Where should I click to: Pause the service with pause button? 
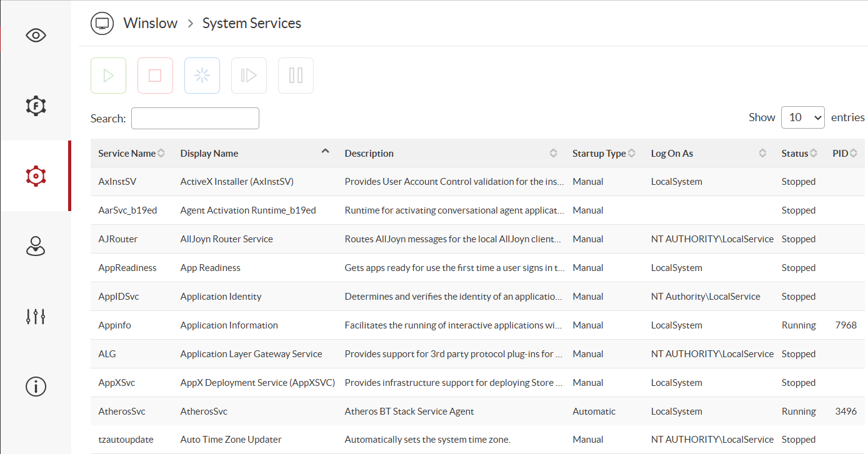coord(296,76)
